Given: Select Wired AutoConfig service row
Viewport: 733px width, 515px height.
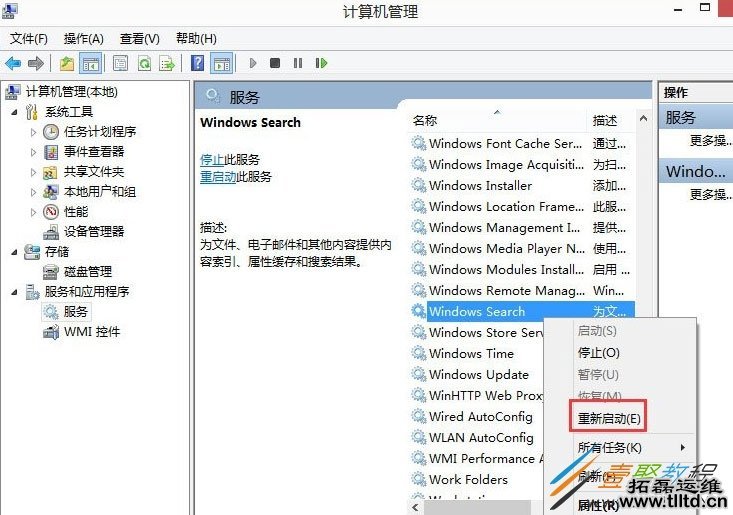Looking at the screenshot, I should click(476, 417).
